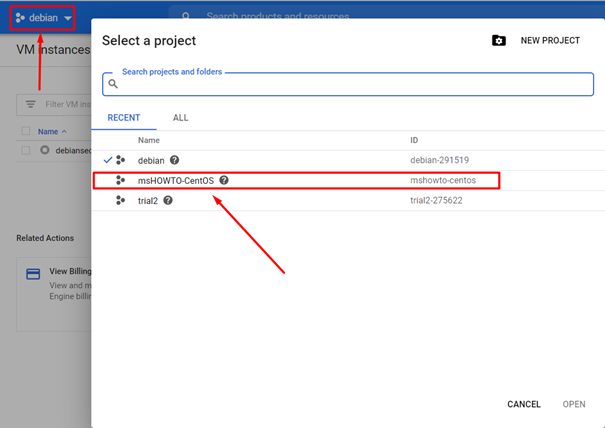Viewport: 605px width, 428px height.
Task: Click the status icon of debiansec instance
Action: click(45, 150)
